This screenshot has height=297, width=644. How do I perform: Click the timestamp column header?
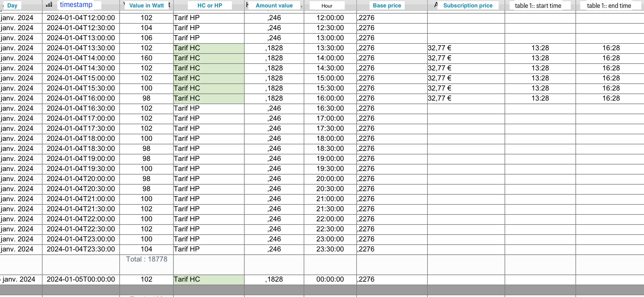[76, 5]
